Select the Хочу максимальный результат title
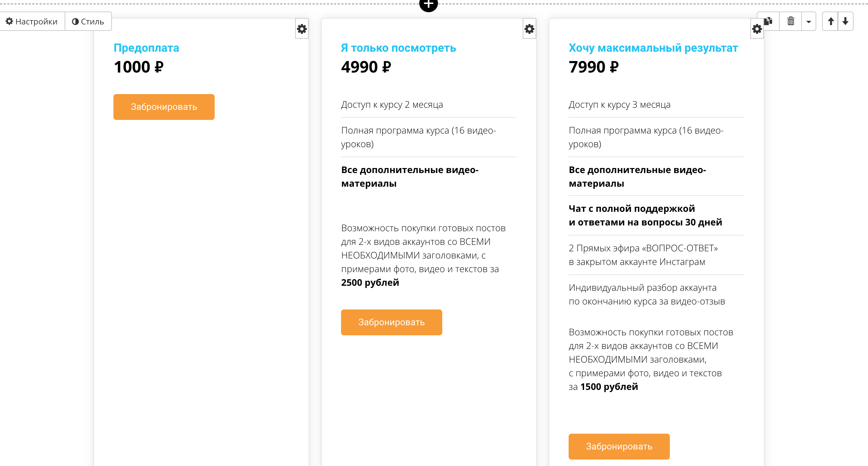 pyautogui.click(x=653, y=48)
